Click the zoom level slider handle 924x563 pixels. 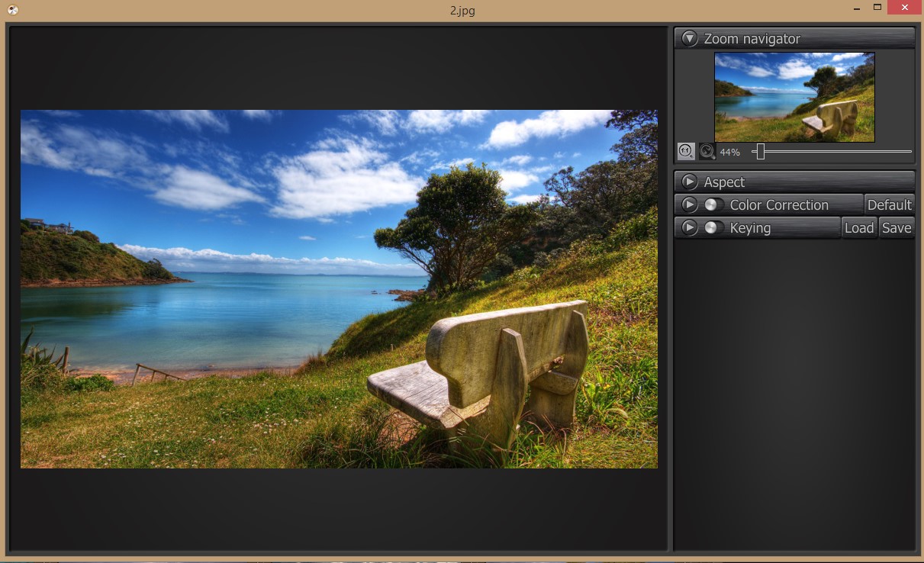(x=760, y=151)
